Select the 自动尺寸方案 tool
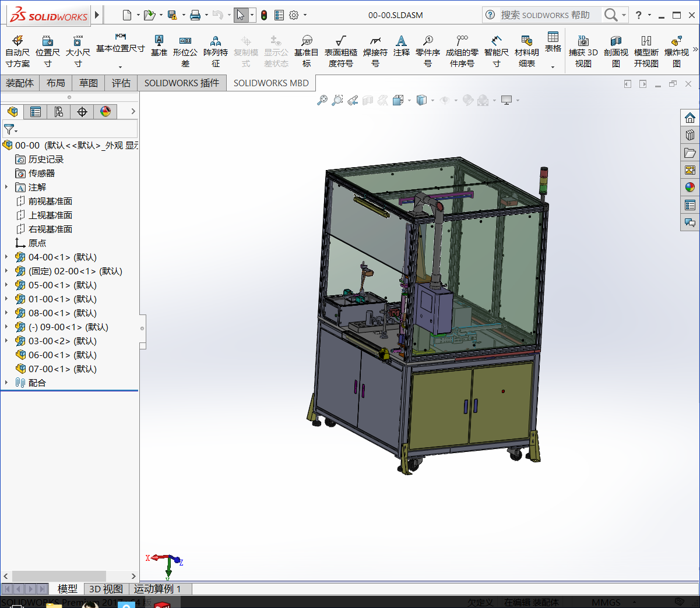The height and width of the screenshot is (608, 700). click(x=17, y=52)
